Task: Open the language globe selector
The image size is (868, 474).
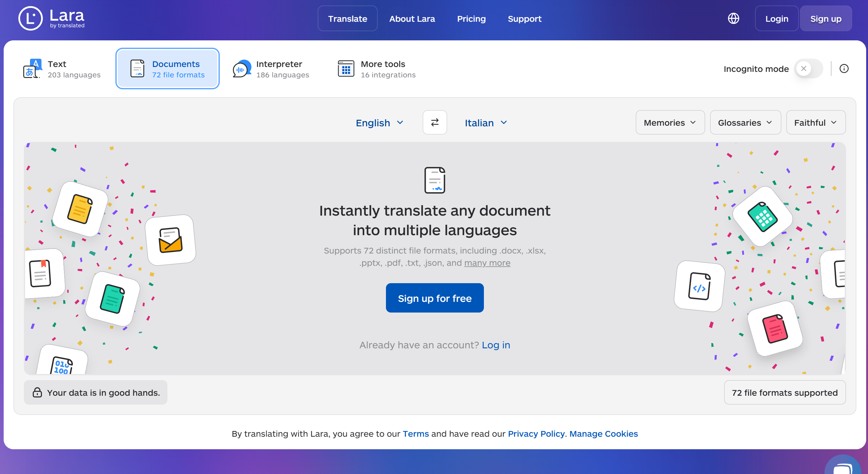Action: 734,19
